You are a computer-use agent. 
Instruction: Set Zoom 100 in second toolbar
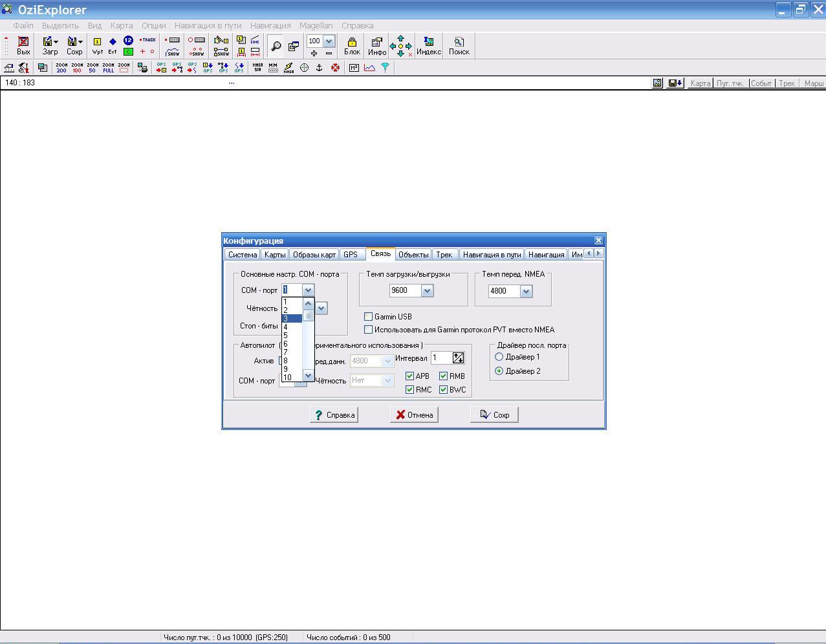click(x=77, y=67)
